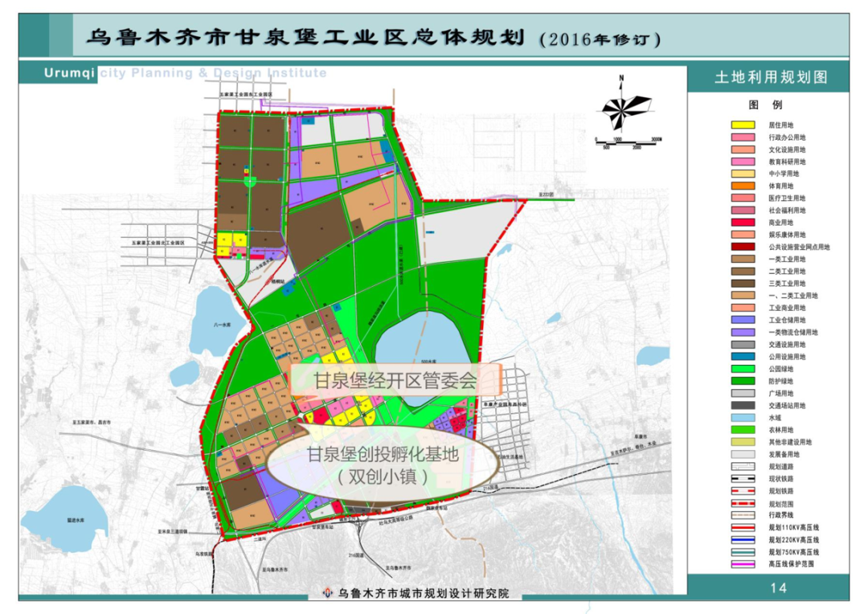This screenshot has height=614, width=868.
Task: Click the 二类工业用地 swatch
Action: (743, 272)
